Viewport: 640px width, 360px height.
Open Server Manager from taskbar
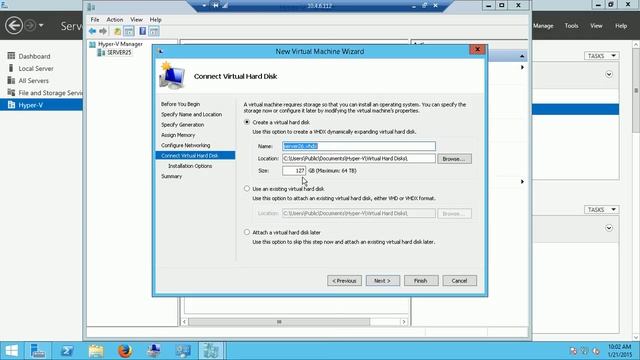tap(38, 351)
